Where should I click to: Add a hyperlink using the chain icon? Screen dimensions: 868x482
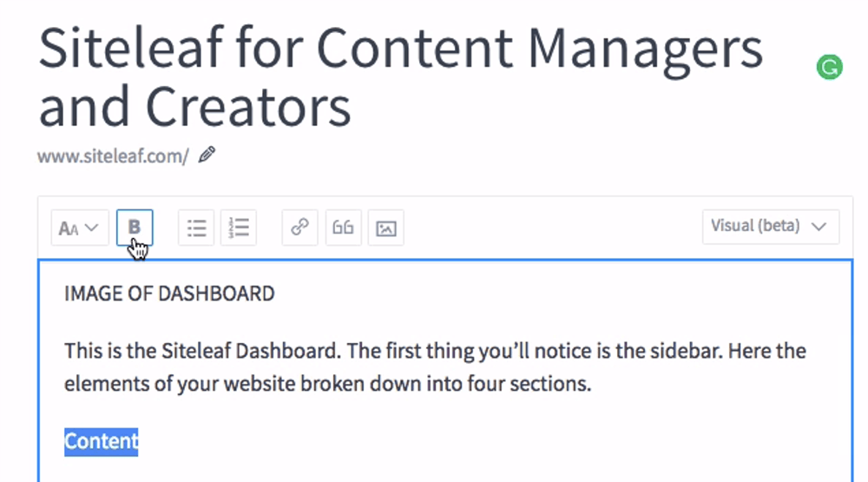pos(299,228)
